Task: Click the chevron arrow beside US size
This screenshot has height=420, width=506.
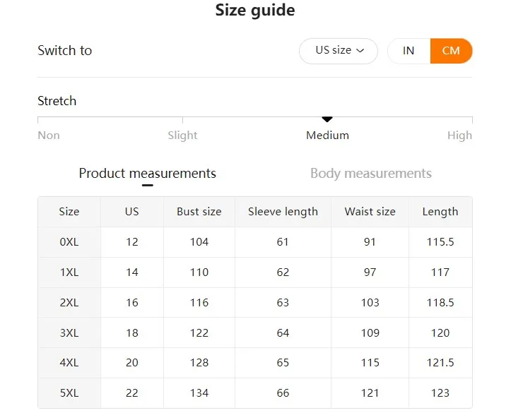Action: (x=360, y=51)
